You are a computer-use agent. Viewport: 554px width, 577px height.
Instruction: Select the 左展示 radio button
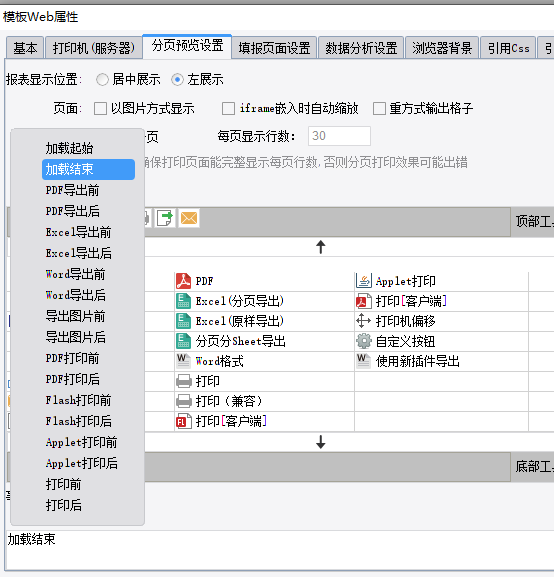click(x=177, y=79)
